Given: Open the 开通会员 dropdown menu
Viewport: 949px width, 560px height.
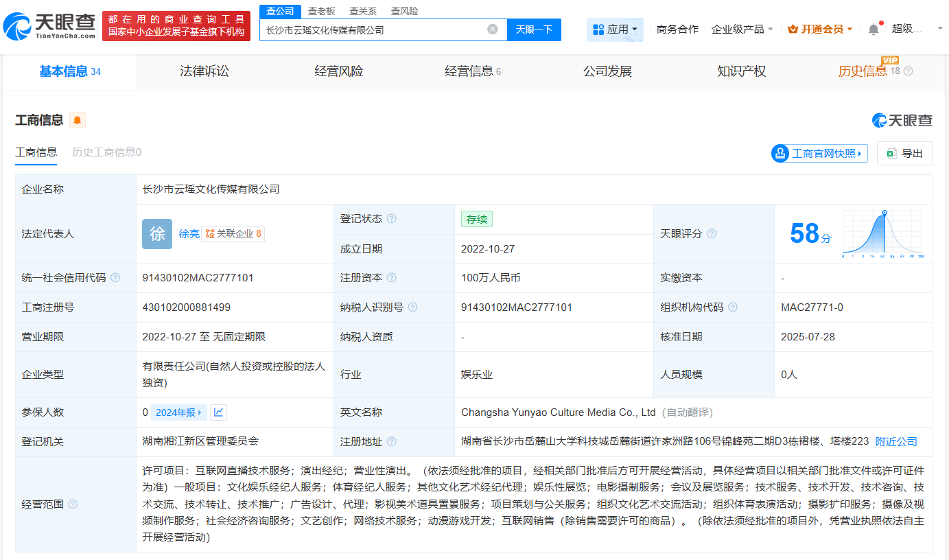Looking at the screenshot, I should (x=820, y=28).
